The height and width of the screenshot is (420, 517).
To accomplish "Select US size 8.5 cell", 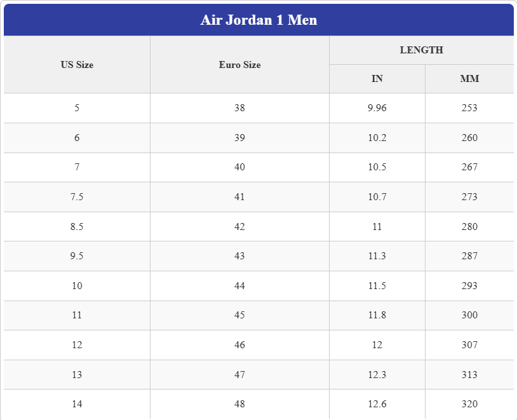I will click(x=77, y=227).
